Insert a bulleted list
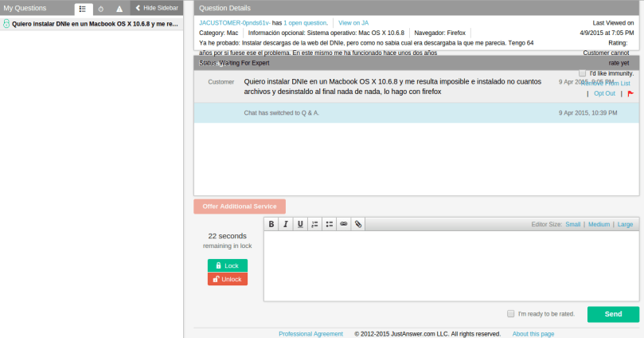Viewport: 644px width, 338px height. point(329,224)
